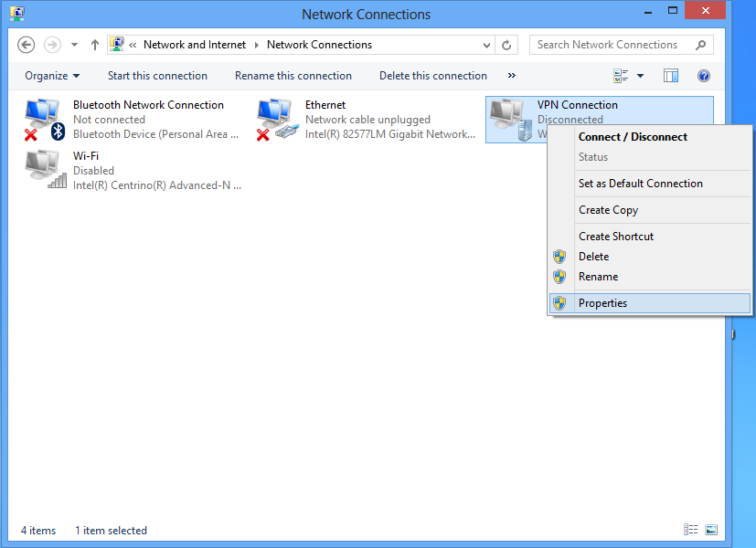Go up one folder level
Viewport: 756px width, 548px height.
point(95,45)
